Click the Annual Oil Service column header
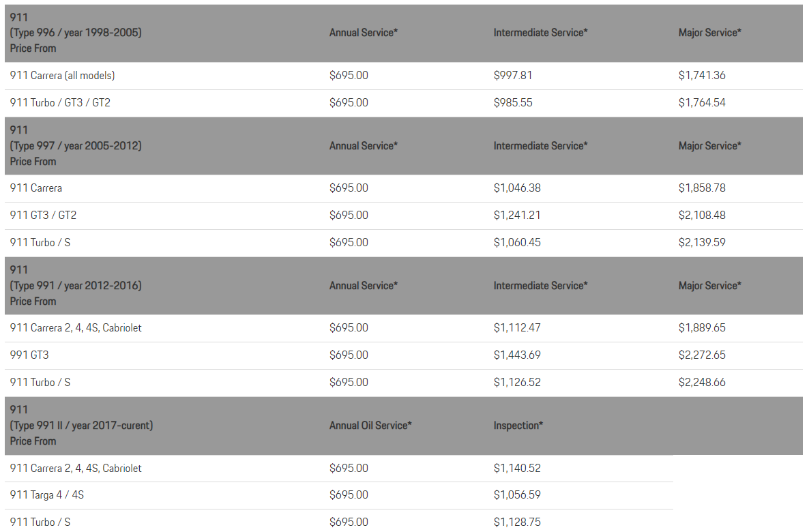Screen dimensions: 809x532 (370, 425)
